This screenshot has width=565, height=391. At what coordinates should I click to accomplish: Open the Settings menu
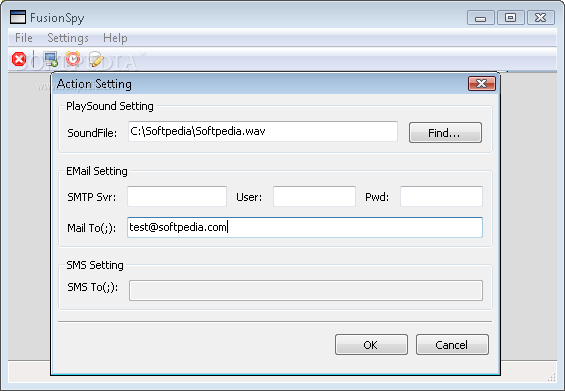[x=68, y=38]
